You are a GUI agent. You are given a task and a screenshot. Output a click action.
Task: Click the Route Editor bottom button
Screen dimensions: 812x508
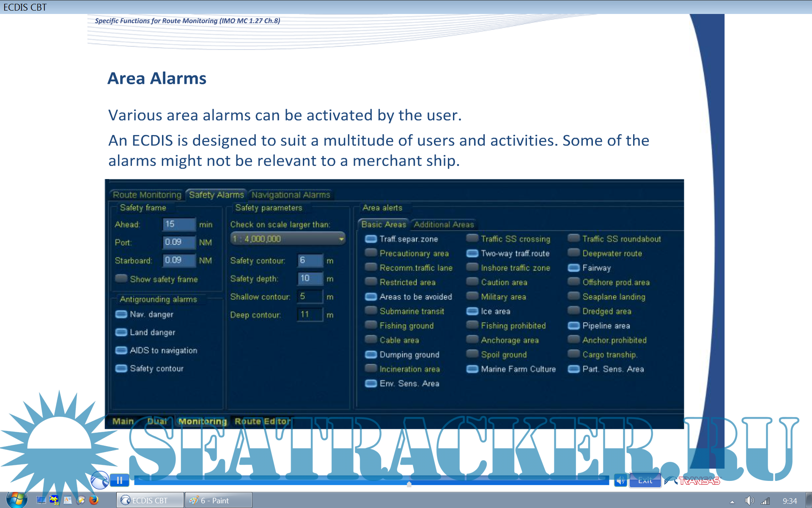(x=262, y=421)
